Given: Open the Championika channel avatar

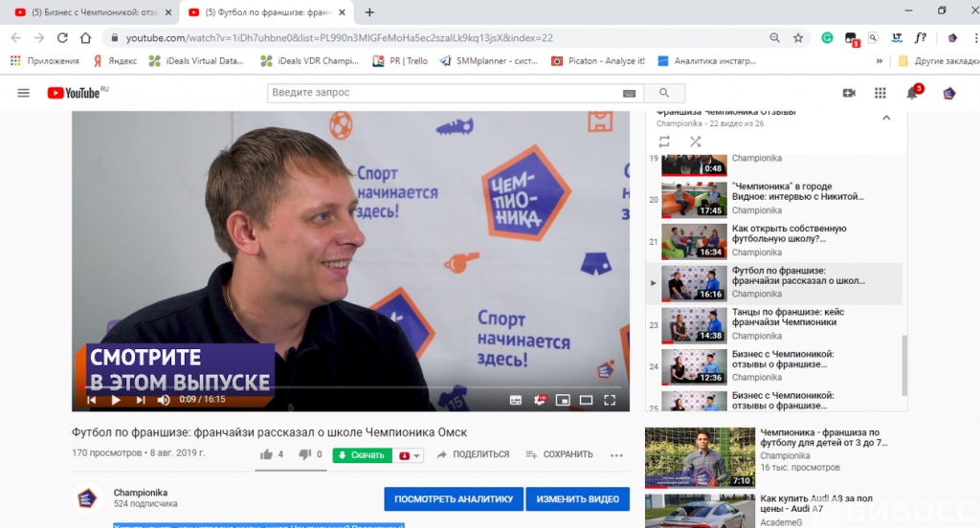Looking at the screenshot, I should pyautogui.click(x=87, y=498).
